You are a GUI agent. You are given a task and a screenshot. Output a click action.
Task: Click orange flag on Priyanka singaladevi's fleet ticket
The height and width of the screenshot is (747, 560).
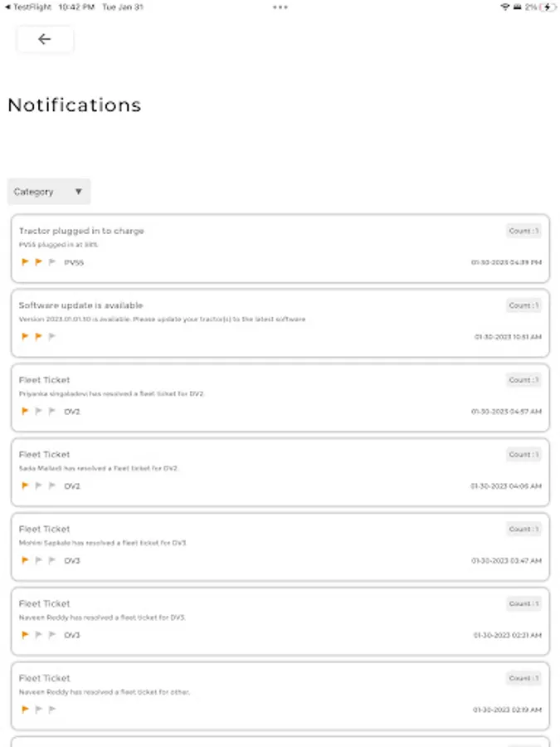click(25, 411)
